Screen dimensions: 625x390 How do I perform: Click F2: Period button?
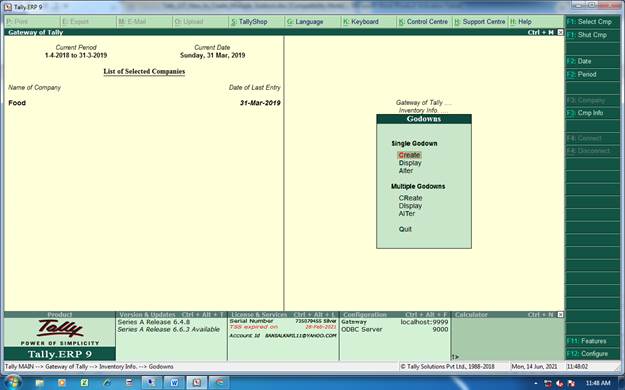[x=593, y=74]
